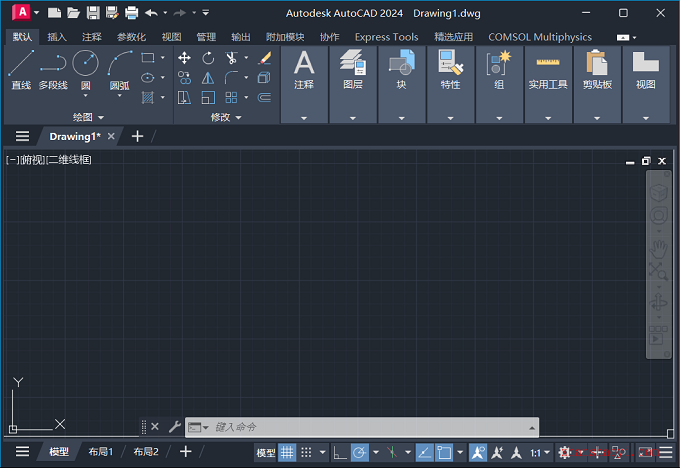Toggle drawing grid display in status bar
Viewport: 680px width, 468px height.
pos(287,452)
